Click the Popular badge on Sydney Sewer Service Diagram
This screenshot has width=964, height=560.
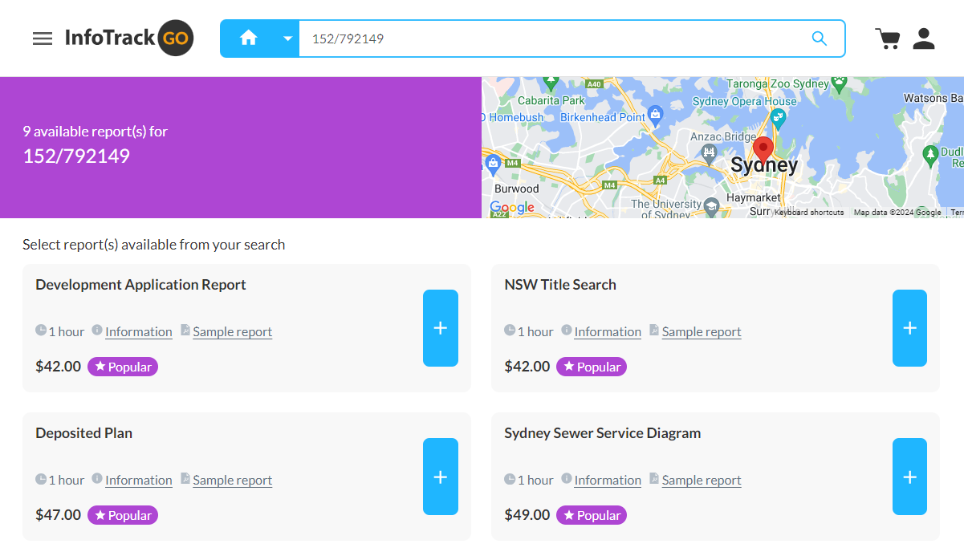[x=591, y=514]
